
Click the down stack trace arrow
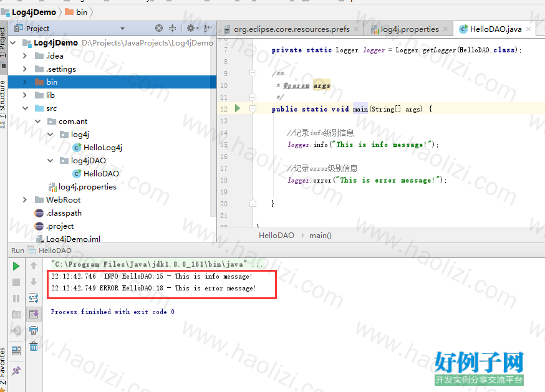34,282
